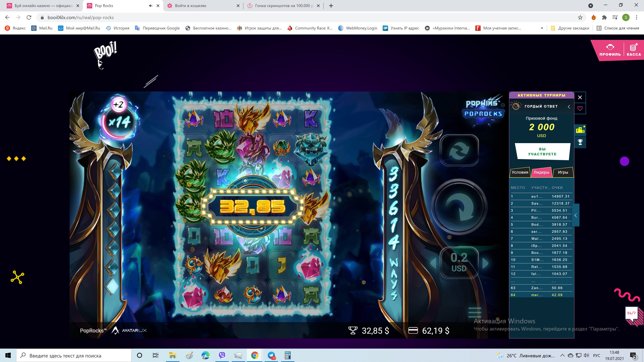Collapse the tournament side panel arrow
Image resolution: width=644 pixels, height=362 pixels.
coord(576,215)
